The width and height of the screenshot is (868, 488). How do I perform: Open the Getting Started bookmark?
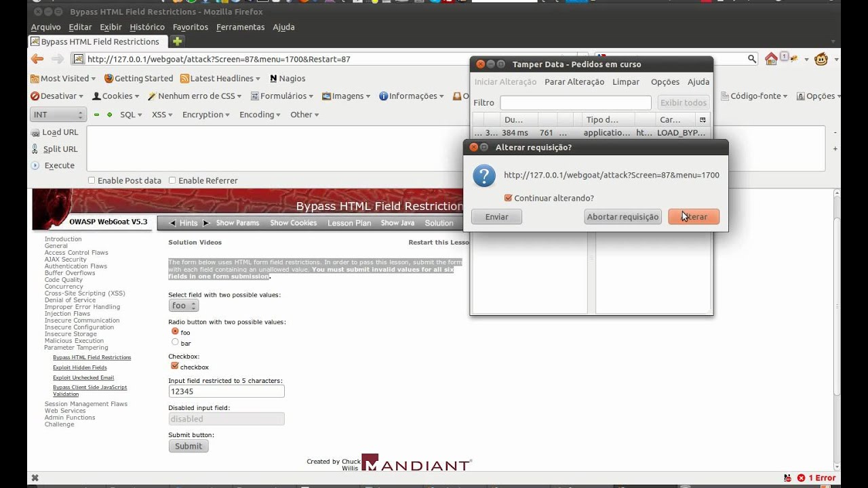pos(138,79)
